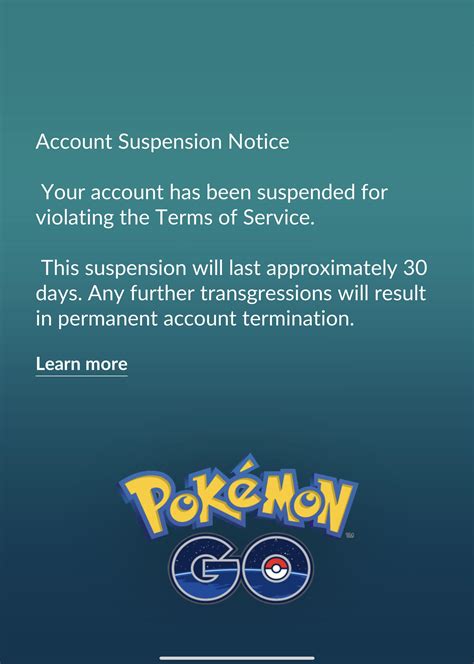
Task: Click the word days in the message
Action: [58, 294]
